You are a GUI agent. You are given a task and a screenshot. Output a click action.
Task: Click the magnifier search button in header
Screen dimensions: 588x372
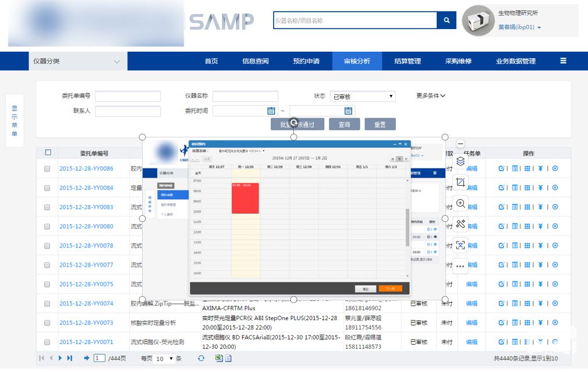[x=447, y=20]
